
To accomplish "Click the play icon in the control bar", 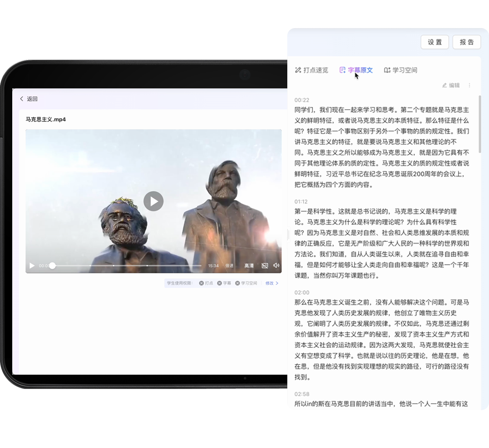I will [x=32, y=266].
